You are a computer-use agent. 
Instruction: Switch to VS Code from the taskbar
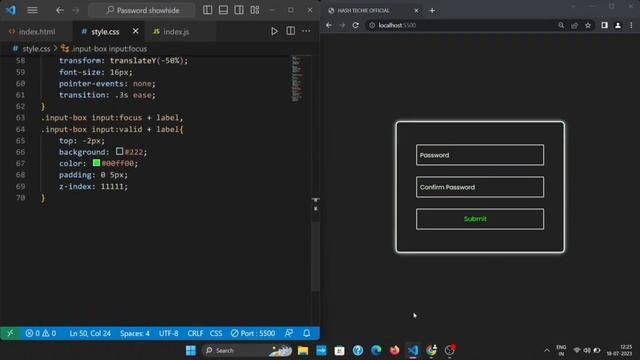tap(413, 350)
